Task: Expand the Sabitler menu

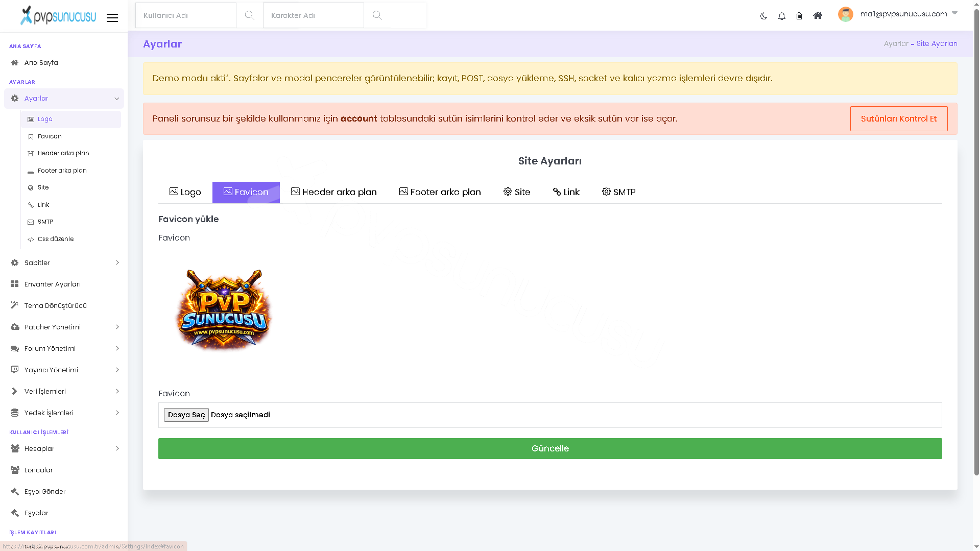Action: [x=64, y=262]
